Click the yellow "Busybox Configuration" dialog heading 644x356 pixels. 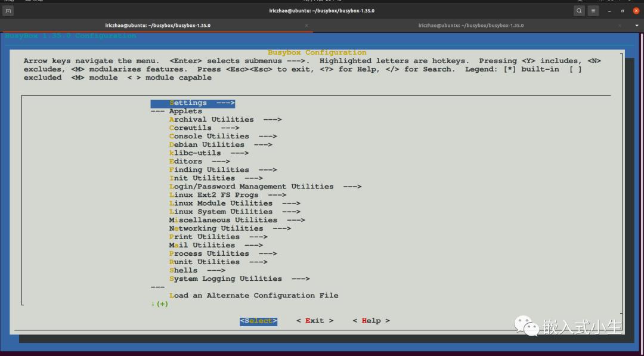[x=317, y=52]
